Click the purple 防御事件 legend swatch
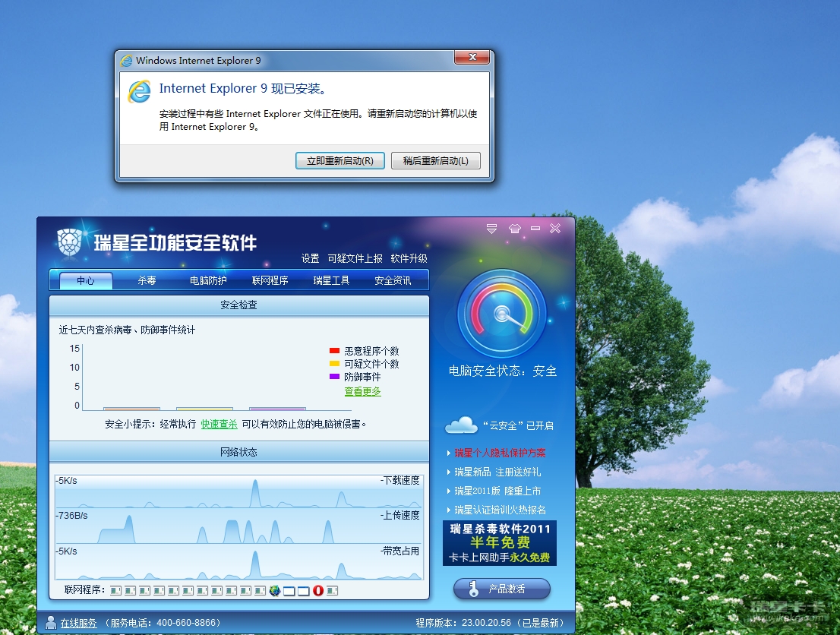840x635 pixels. tap(334, 377)
